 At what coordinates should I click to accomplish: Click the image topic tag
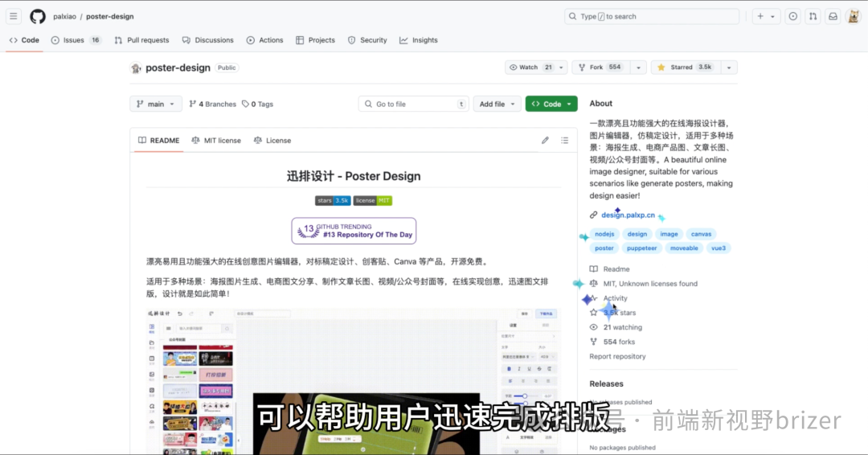(x=669, y=234)
